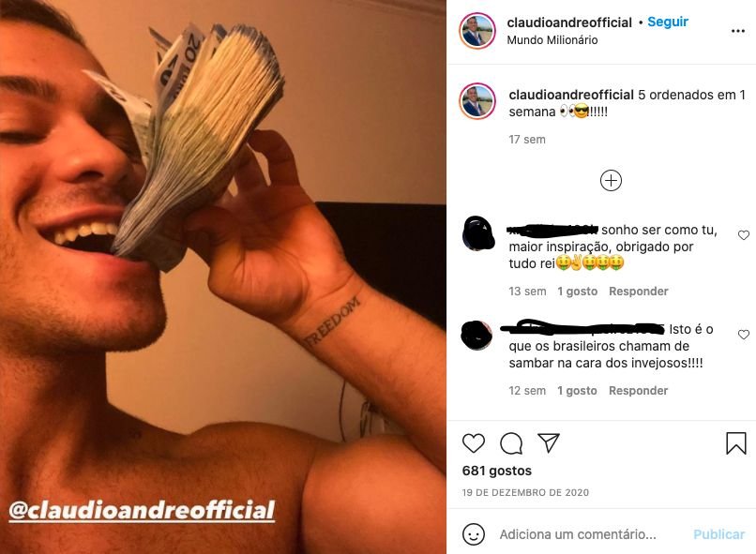Open claudioandreofficial profile from header username
756x554 pixels.
(569, 22)
